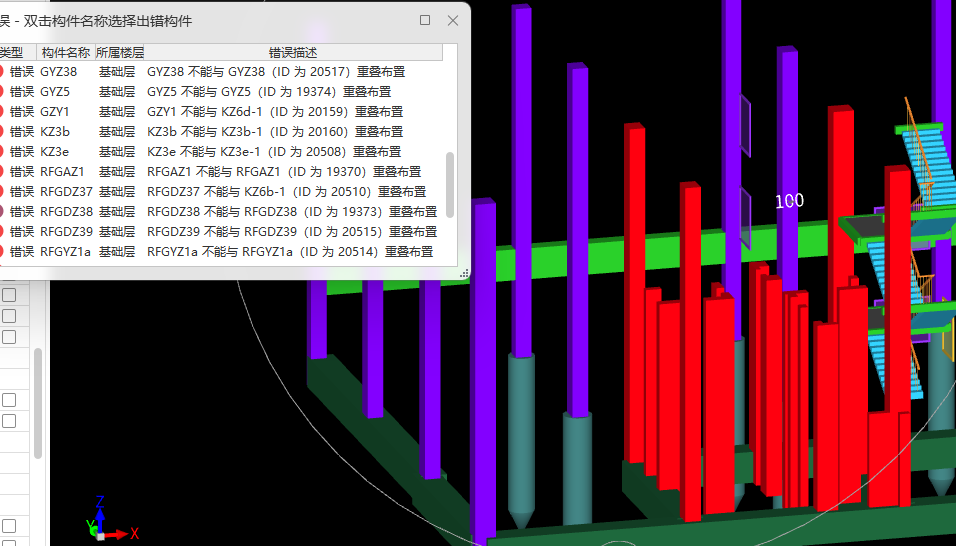Click the red error icon of the GZY1 row

[x=1, y=112]
